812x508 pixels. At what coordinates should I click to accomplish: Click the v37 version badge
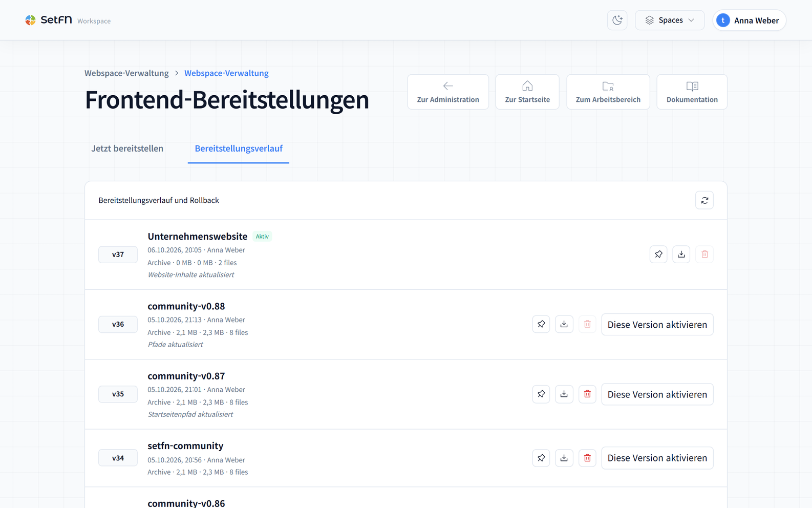click(118, 255)
